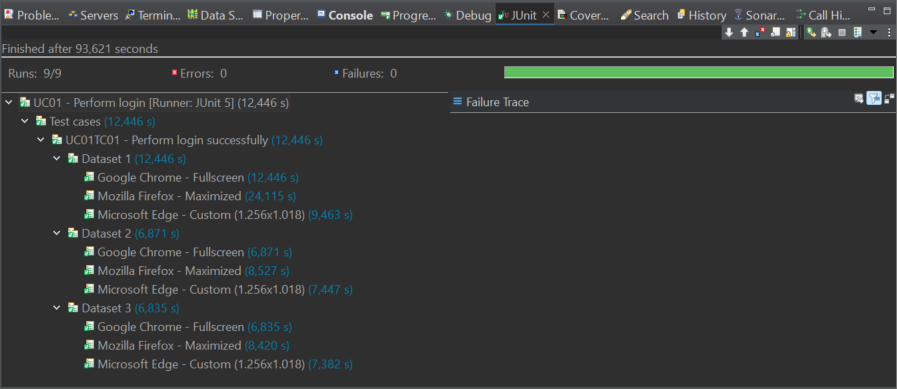Switch to the Servers tab
The image size is (897, 389).
(93, 15)
